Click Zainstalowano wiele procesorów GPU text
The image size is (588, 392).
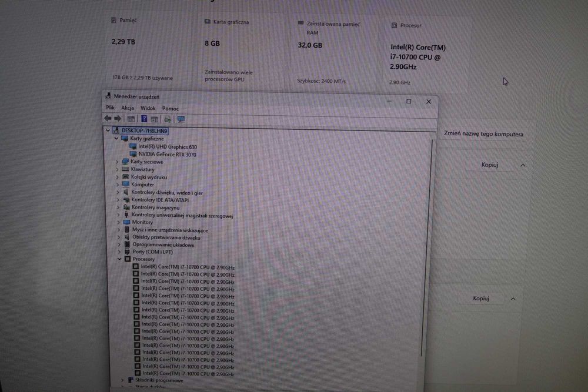coord(229,75)
